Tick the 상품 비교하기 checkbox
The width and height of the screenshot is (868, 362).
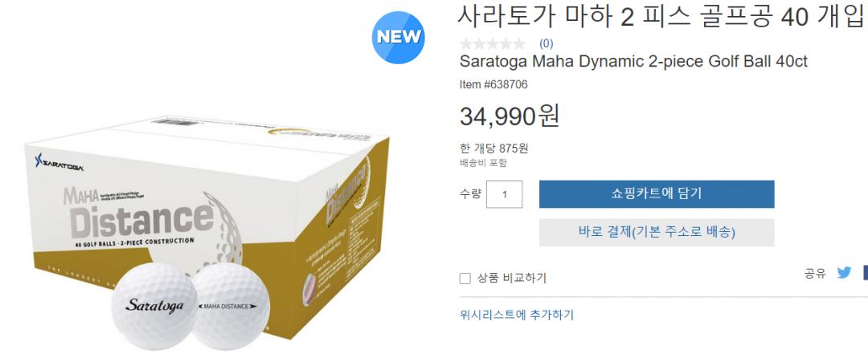pos(465,279)
